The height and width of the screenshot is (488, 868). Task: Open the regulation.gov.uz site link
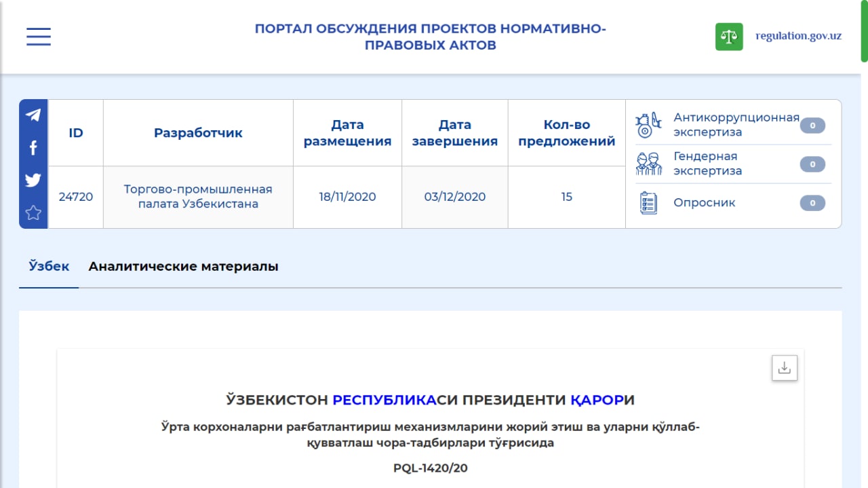799,36
